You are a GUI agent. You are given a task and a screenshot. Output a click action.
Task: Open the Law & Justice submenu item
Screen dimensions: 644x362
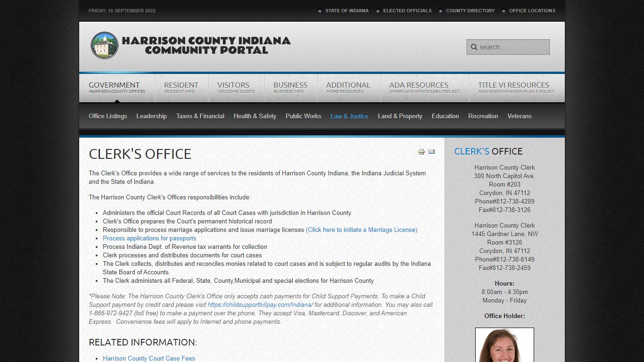point(349,116)
